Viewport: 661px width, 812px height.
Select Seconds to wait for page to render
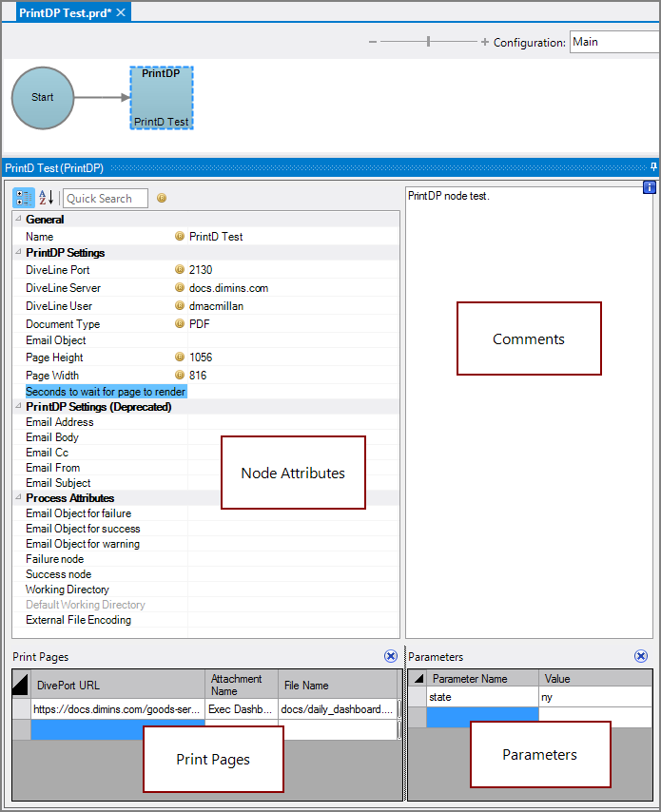point(106,392)
